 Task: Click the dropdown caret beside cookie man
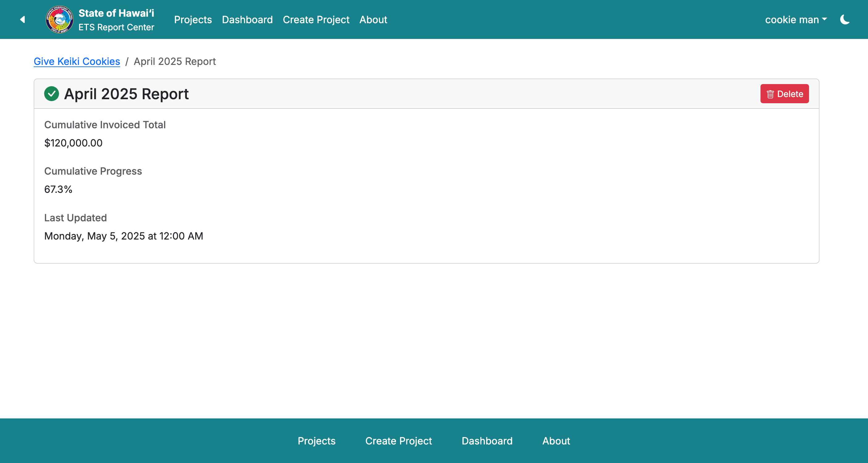(x=824, y=19)
